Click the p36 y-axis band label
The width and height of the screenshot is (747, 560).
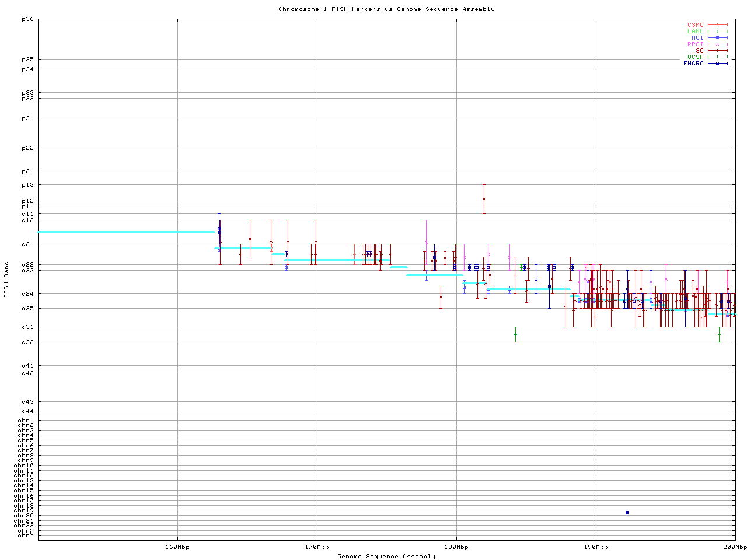[27, 19]
